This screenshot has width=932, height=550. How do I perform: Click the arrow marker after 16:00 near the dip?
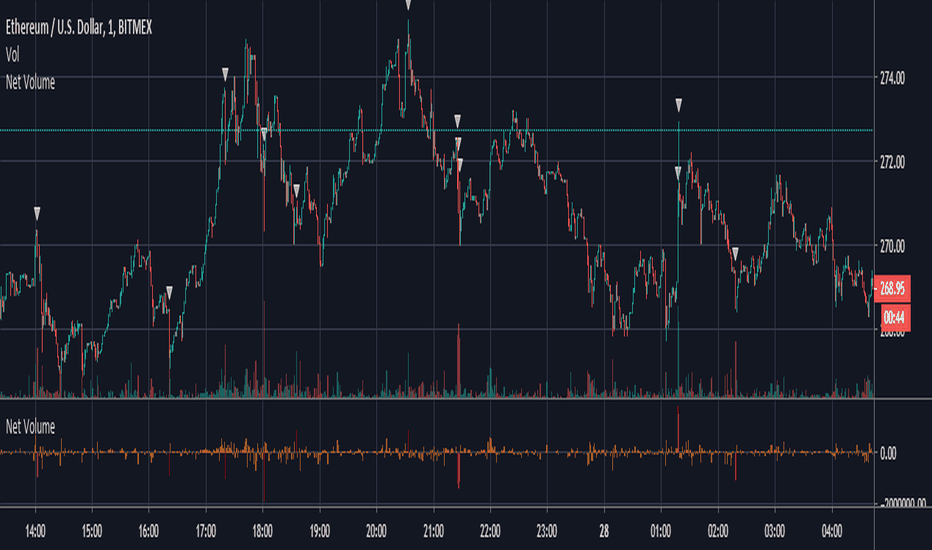pyautogui.click(x=169, y=293)
